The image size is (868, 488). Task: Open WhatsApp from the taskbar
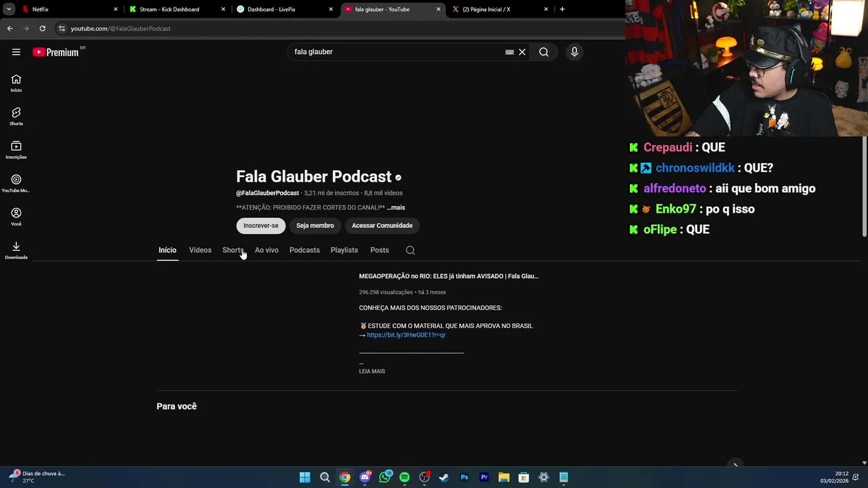pyautogui.click(x=385, y=477)
